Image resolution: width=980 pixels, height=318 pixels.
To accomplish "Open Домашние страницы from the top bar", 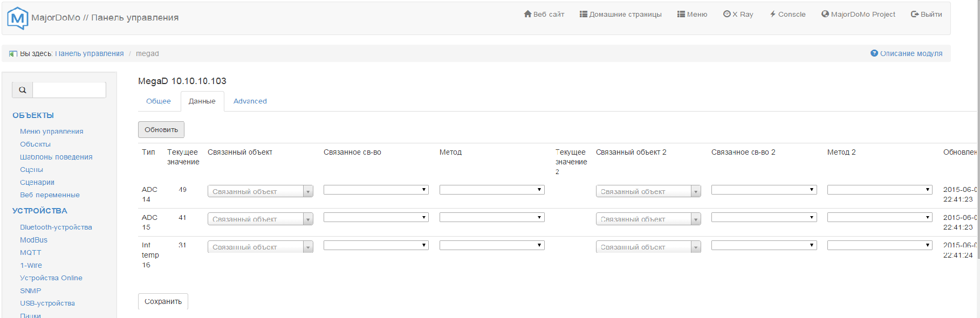I will pyautogui.click(x=620, y=15).
